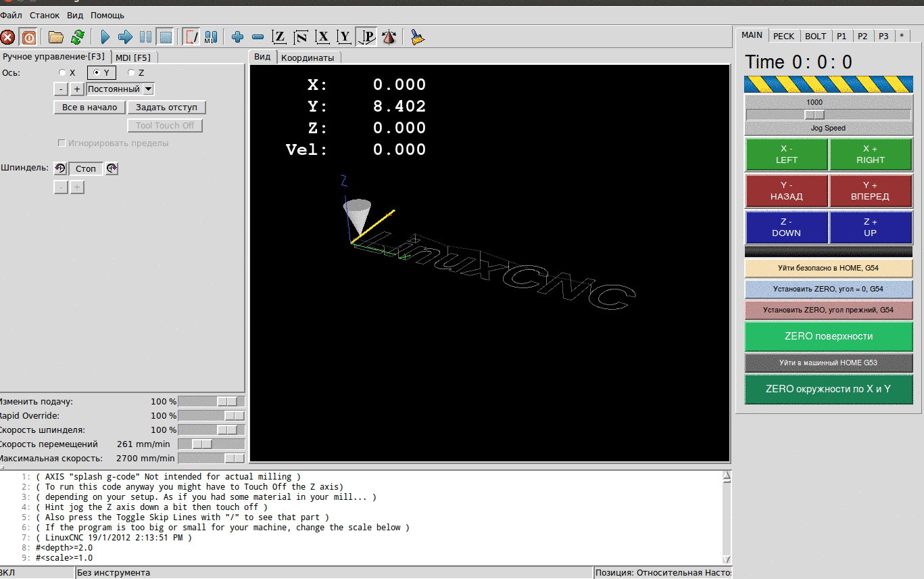Jog axis negative with the minus button
Image resolution: width=924 pixels, height=579 pixels.
click(61, 89)
